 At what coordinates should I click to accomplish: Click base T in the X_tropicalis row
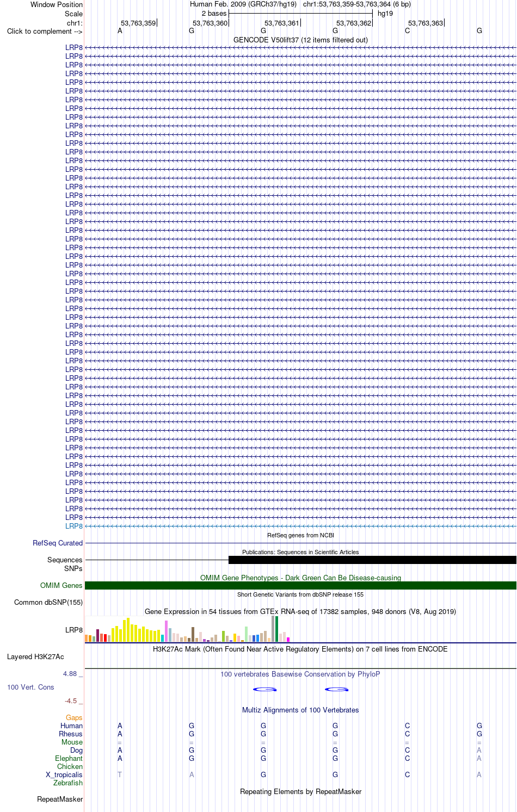tap(120, 774)
